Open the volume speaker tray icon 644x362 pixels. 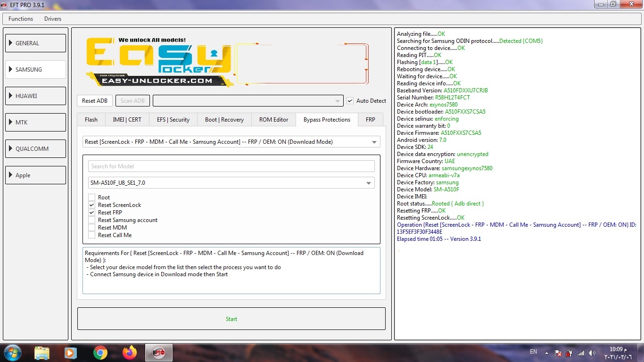[x=592, y=353]
